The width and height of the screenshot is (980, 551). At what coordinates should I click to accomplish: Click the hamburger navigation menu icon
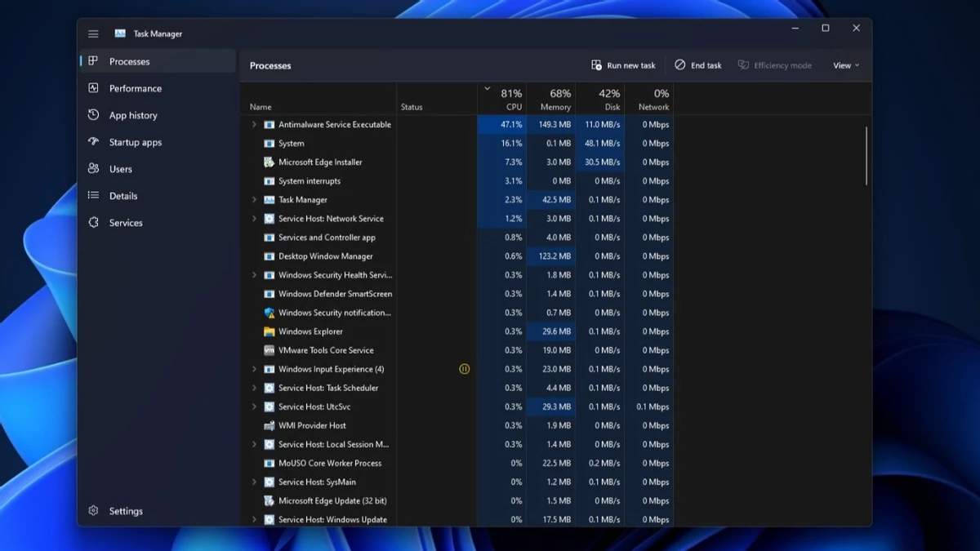(x=93, y=33)
